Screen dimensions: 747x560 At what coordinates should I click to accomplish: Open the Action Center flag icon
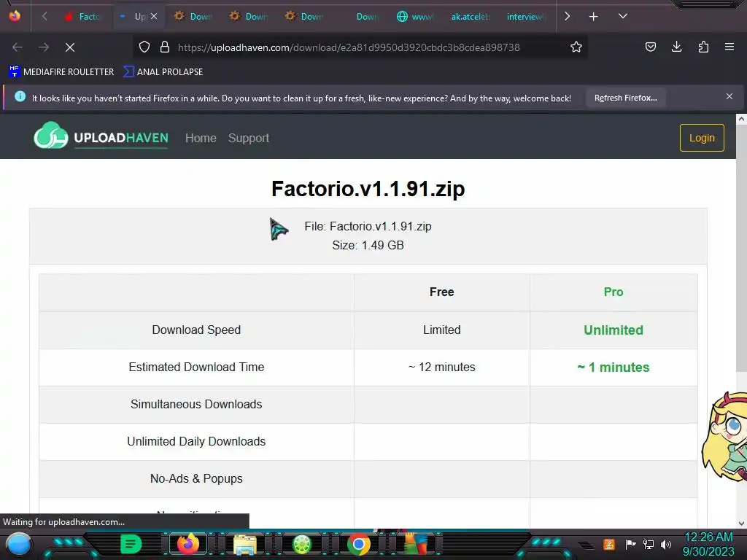pos(630,544)
